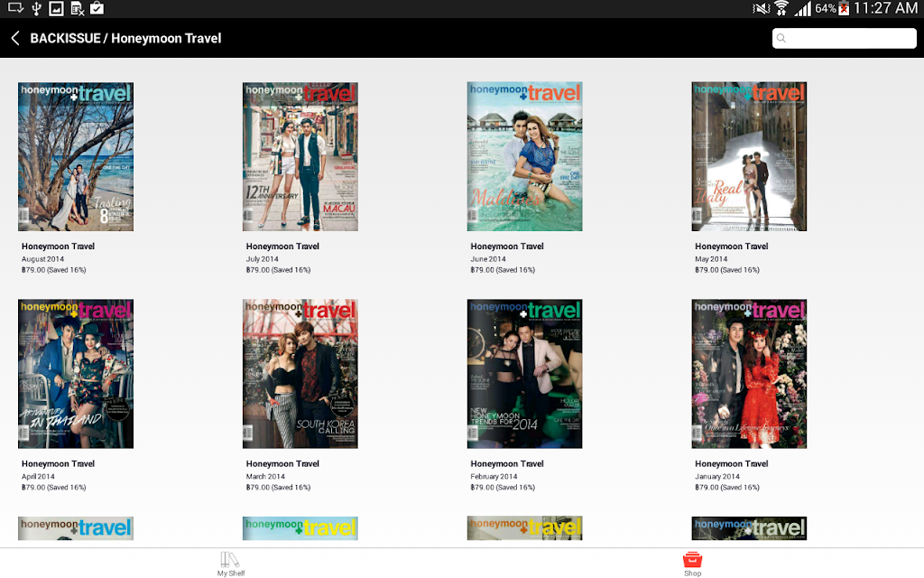The height and width of the screenshot is (578, 924).
Task: Click the price under July 2014 issue
Action: tap(278, 270)
